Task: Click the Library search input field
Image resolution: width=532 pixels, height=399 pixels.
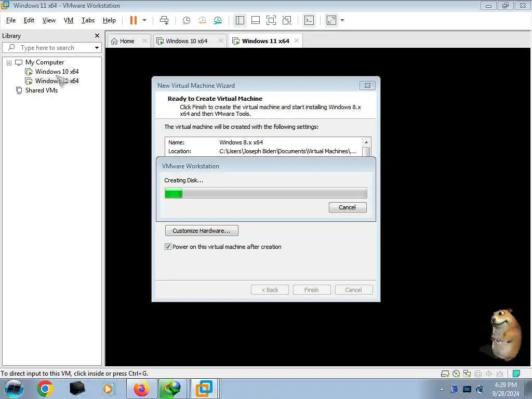Action: [51, 47]
